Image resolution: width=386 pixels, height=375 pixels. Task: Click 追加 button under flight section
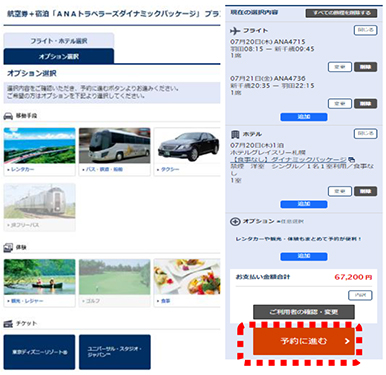[304, 117]
